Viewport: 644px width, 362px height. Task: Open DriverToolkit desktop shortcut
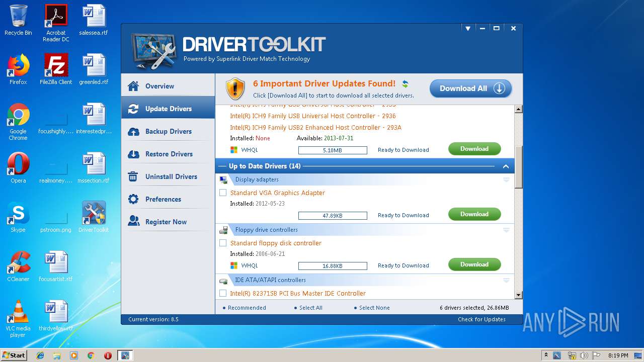tap(94, 217)
